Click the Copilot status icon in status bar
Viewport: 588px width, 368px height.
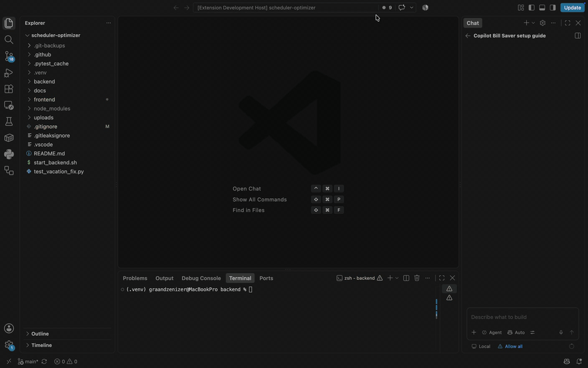[566, 362]
